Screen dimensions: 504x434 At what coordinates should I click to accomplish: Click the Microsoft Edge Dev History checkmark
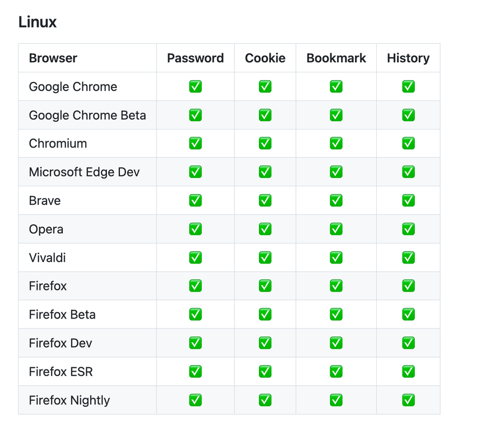[x=409, y=172]
